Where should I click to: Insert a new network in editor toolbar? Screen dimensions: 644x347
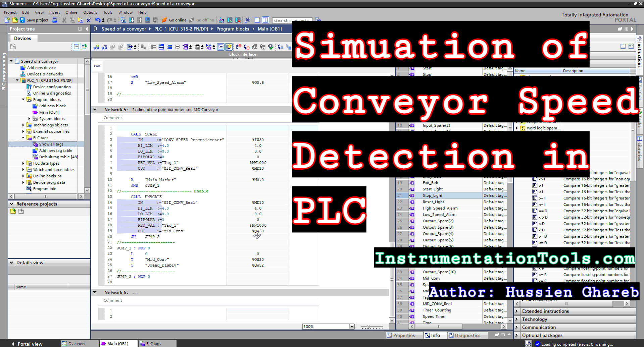click(x=96, y=47)
